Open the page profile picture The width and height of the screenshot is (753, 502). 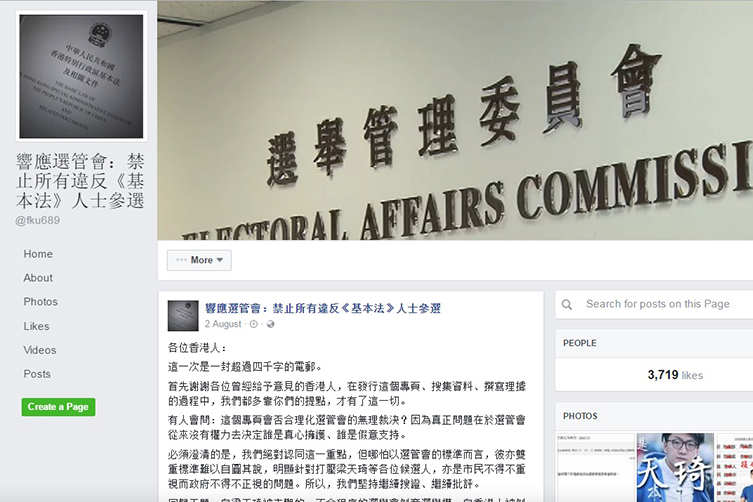coord(81,76)
